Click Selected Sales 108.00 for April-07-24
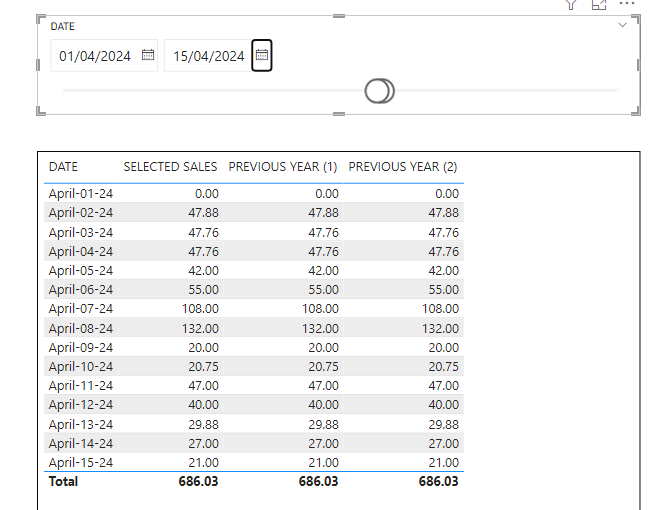The width and height of the screenshot is (672, 510). [200, 309]
